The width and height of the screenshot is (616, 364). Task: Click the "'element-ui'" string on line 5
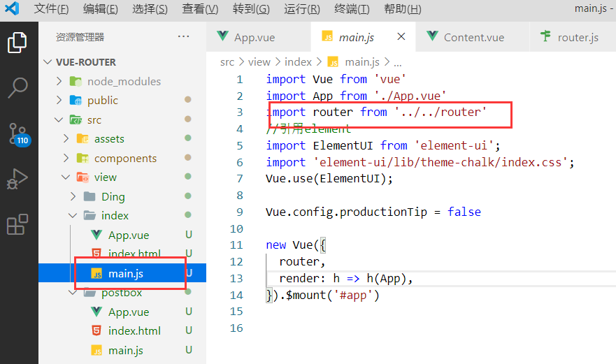pyautogui.click(x=454, y=146)
